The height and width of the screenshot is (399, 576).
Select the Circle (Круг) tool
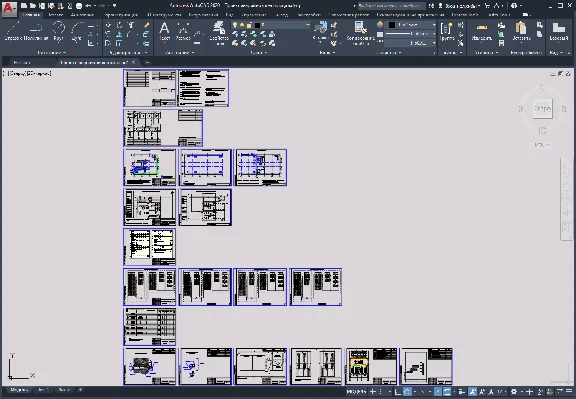pyautogui.click(x=58, y=31)
